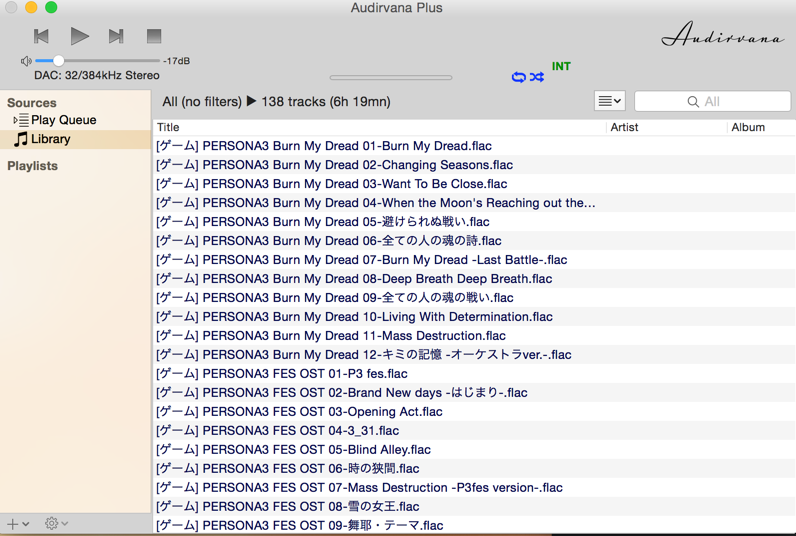The image size is (796, 536).
Task: Click the 138 tracks (6h 19mn) label
Action: coord(326,102)
